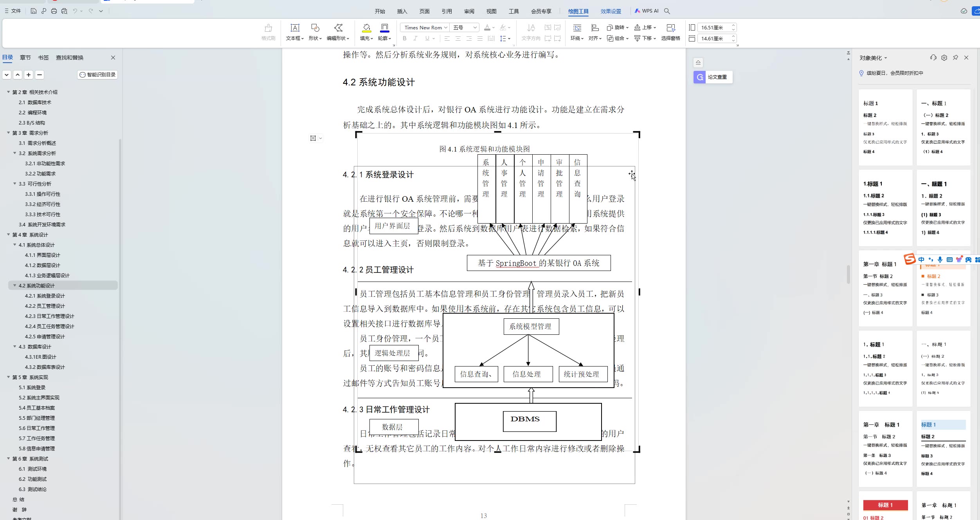The image size is (980, 520).
Task: Click the 智能识别目录 button
Action: (x=97, y=75)
